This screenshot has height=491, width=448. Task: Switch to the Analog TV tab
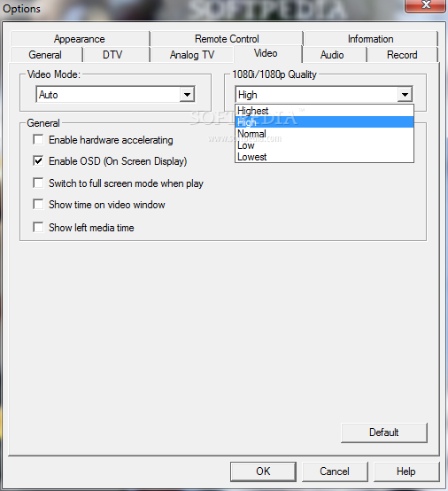192,55
